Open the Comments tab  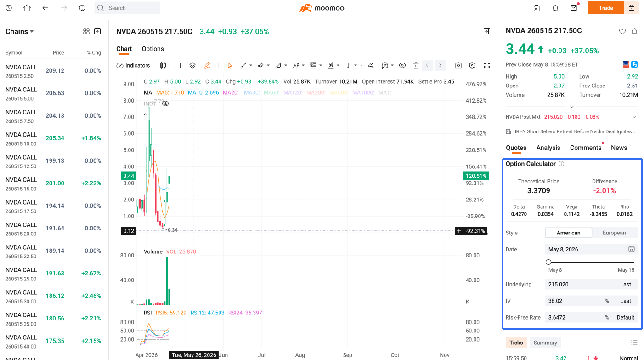(x=586, y=148)
